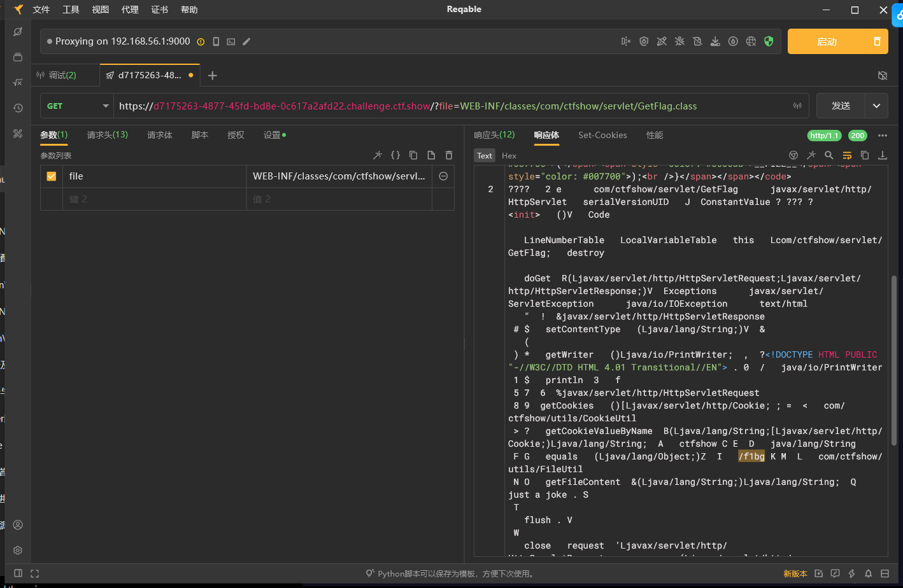Select the Text view mode
903x588 pixels.
click(485, 155)
